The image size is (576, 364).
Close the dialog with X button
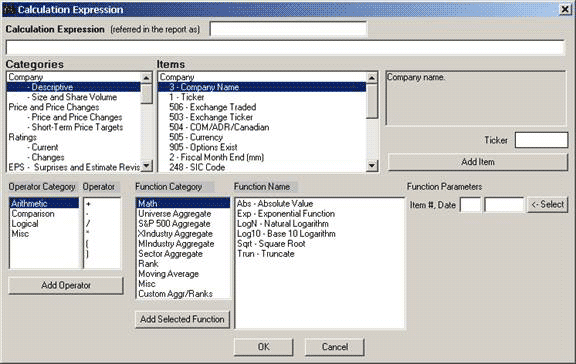[565, 9]
